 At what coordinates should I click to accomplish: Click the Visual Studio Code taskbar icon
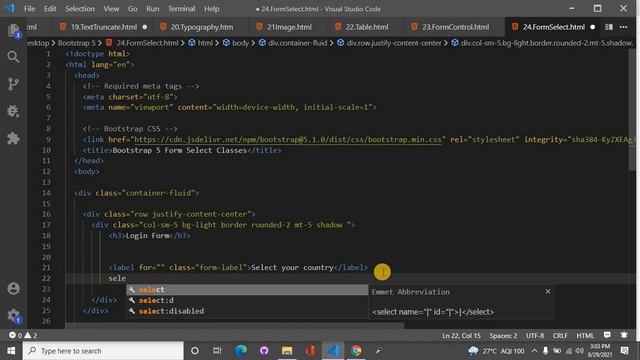(333, 351)
